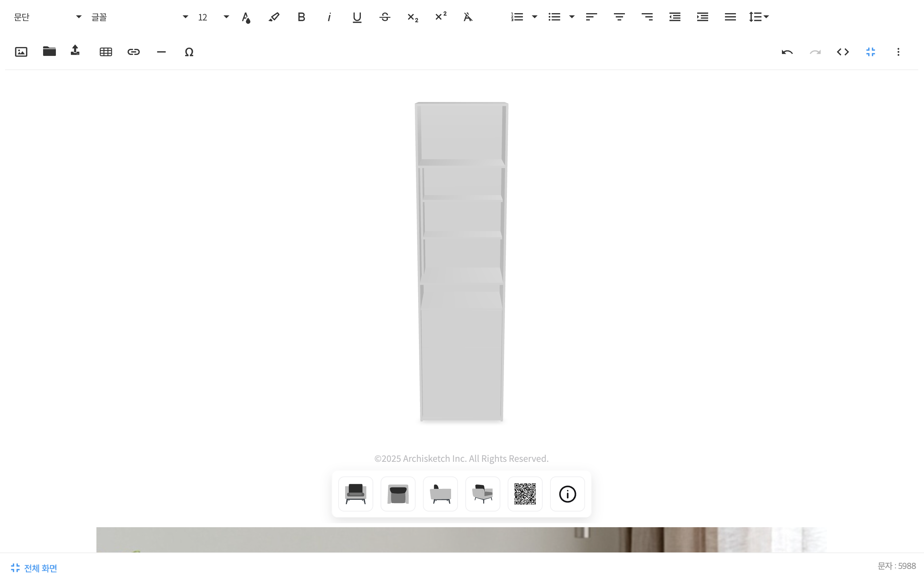Insert an image
924x578 pixels.
tap(21, 52)
